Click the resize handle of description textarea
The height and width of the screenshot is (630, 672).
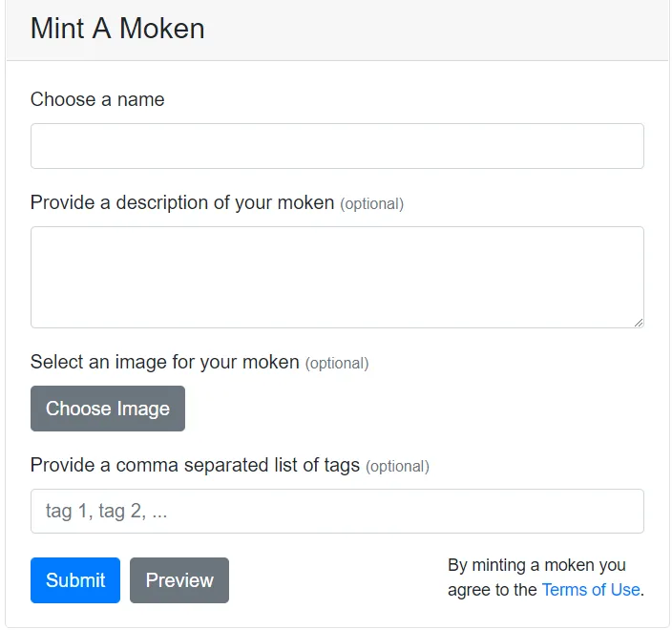tap(639, 323)
